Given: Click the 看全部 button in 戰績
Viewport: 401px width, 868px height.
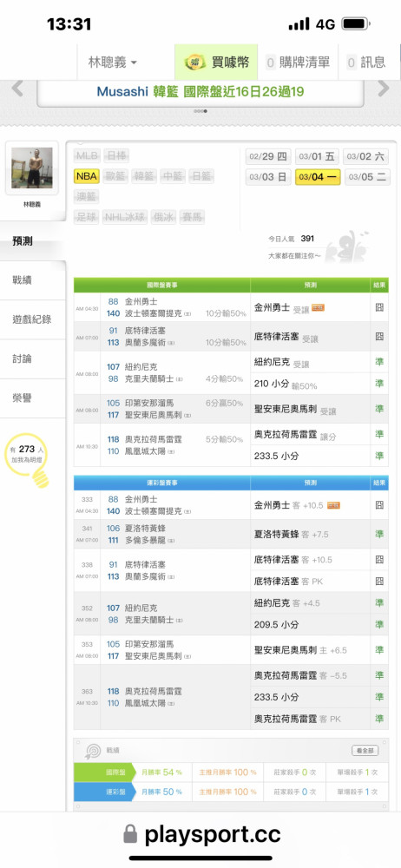Looking at the screenshot, I should click(x=365, y=751).
